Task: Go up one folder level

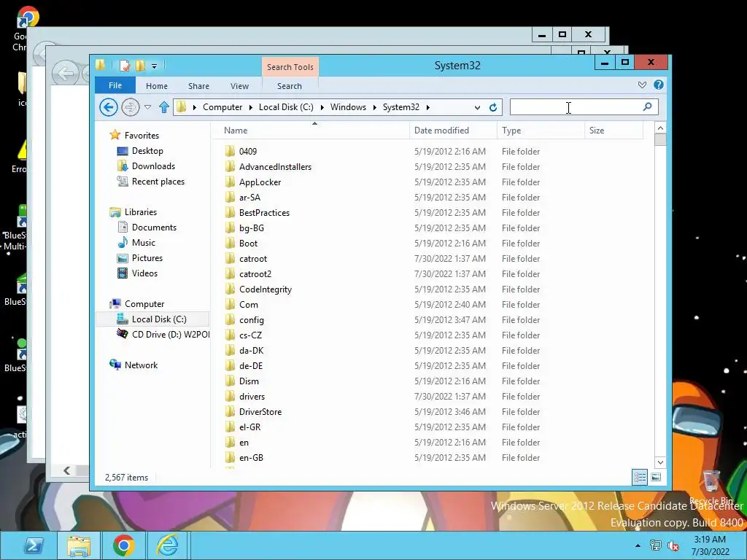Action: (164, 107)
